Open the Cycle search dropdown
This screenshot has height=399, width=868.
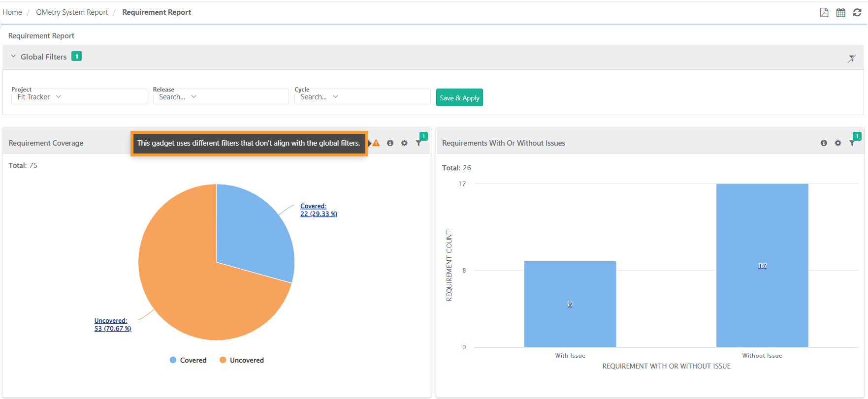362,97
